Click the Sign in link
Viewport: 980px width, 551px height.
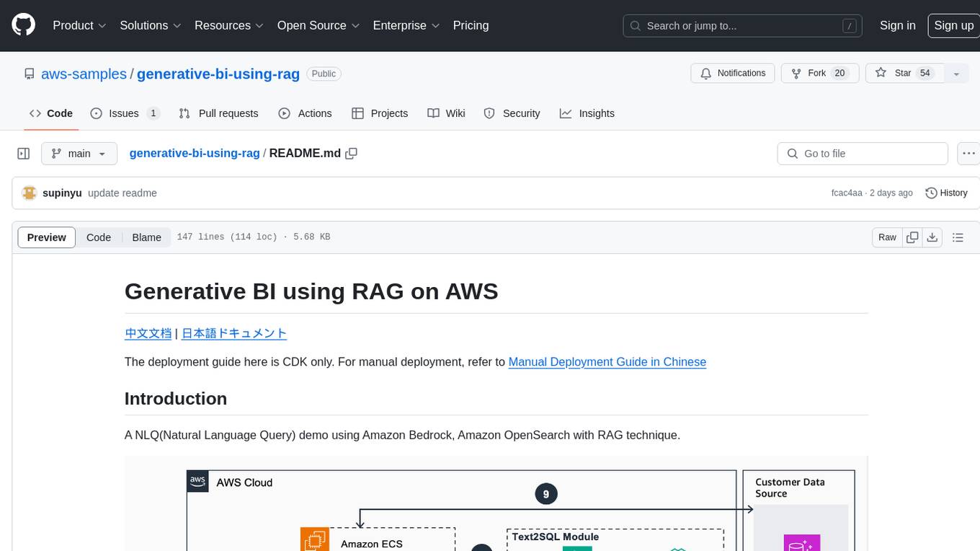pyautogui.click(x=897, y=25)
